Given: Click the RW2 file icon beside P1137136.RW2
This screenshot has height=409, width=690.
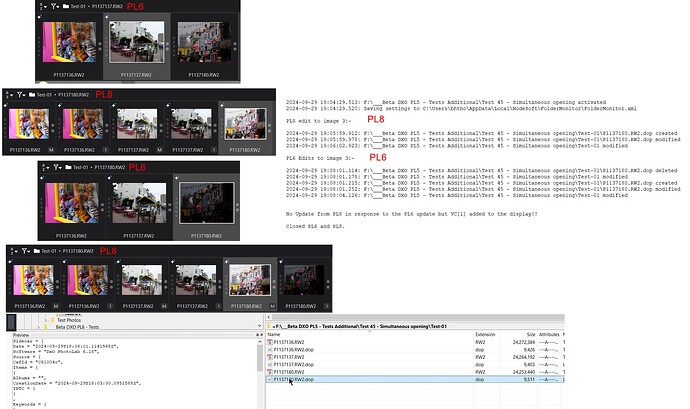Looking at the screenshot, I should coord(270,342).
